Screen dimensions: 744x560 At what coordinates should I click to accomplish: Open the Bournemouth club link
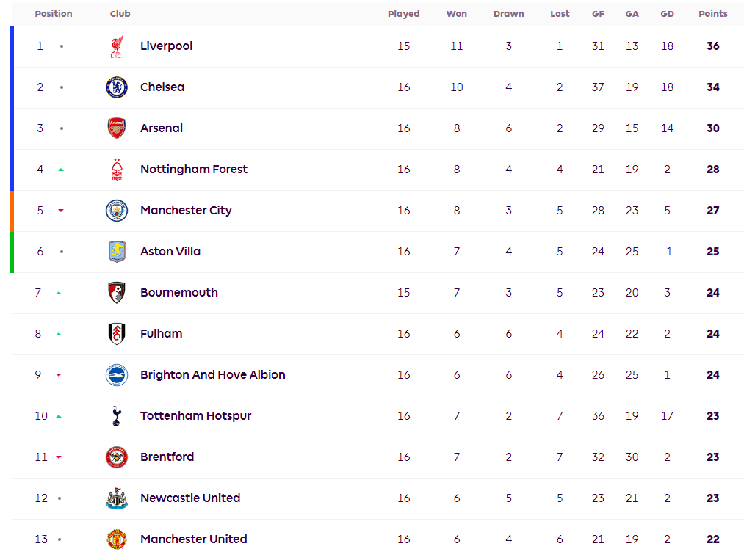tap(178, 293)
